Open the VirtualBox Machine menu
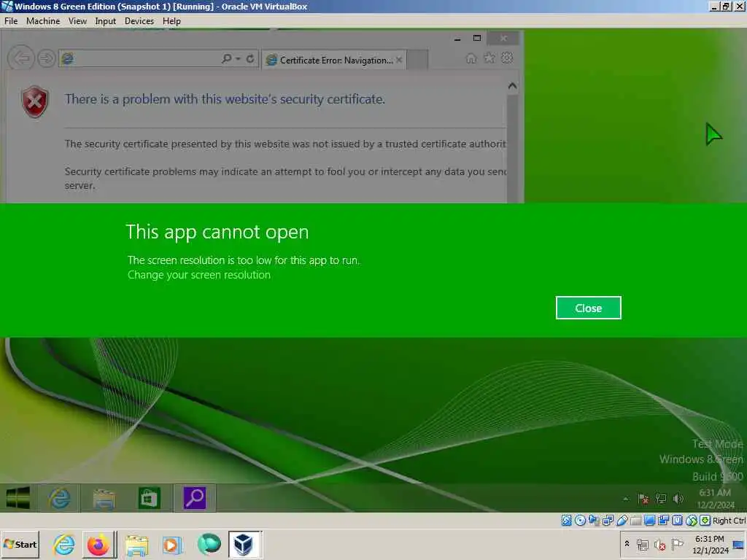The width and height of the screenshot is (747, 560). click(43, 21)
